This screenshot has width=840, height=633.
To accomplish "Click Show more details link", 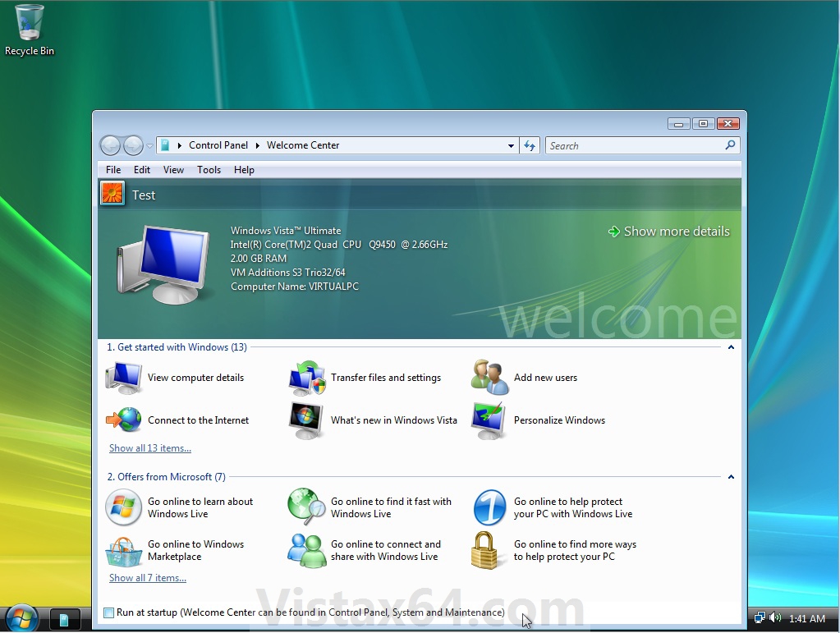I will point(669,232).
